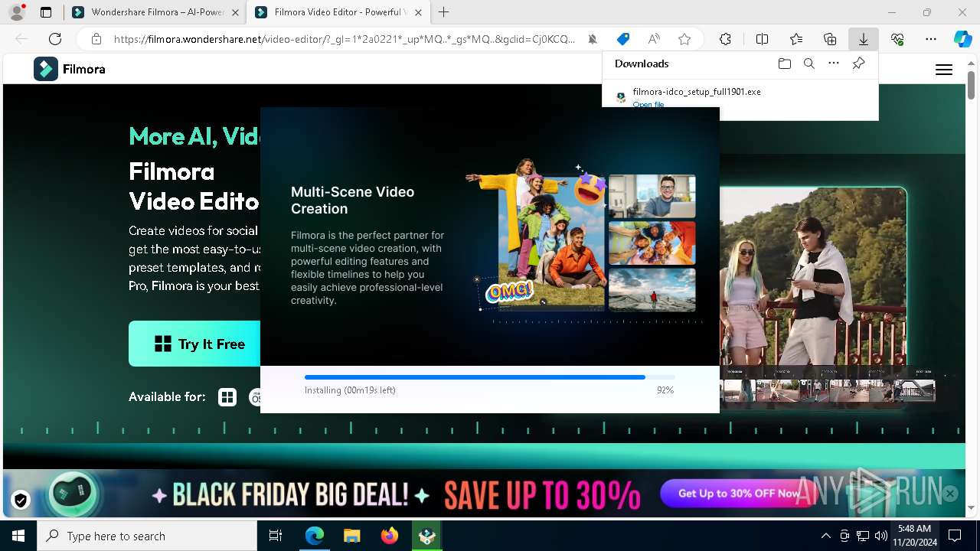Open the volume control
The image size is (980, 551).
[881, 536]
